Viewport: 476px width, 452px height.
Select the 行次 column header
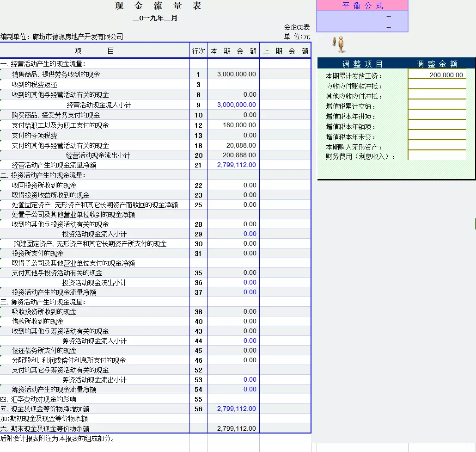199,51
